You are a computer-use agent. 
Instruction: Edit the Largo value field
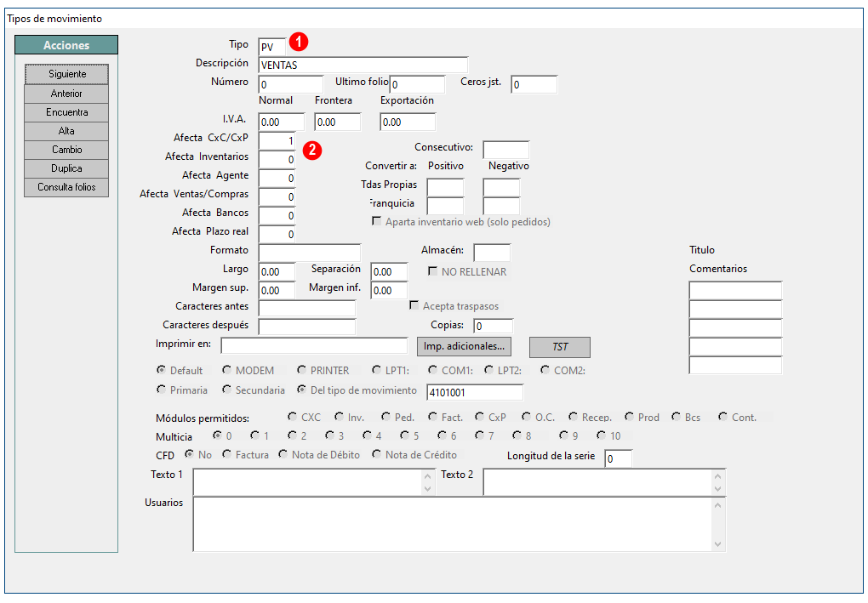pyautogui.click(x=277, y=271)
